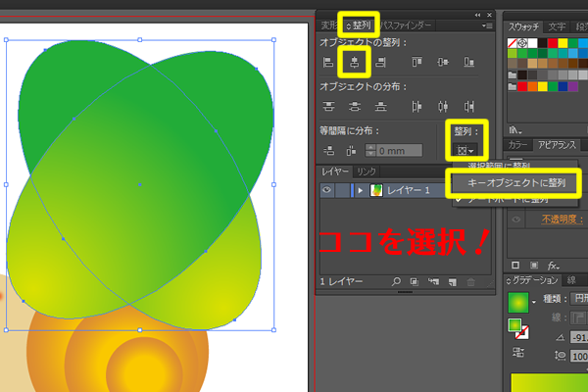Viewport: 588px width, 392px height.
Task: Click the vertical align bottom icon
Action: (469, 63)
